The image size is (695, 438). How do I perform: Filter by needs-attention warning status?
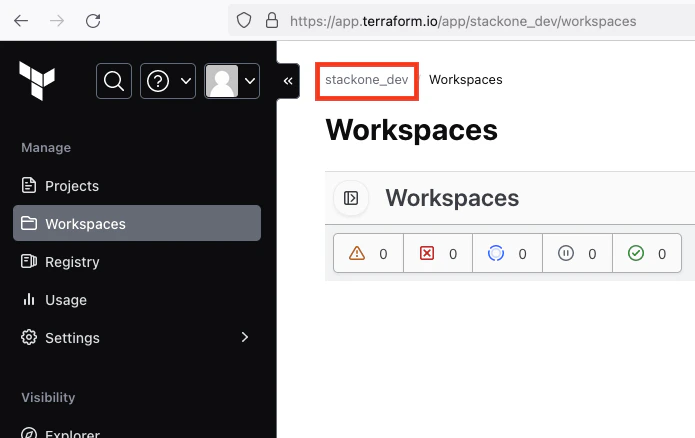coord(368,253)
